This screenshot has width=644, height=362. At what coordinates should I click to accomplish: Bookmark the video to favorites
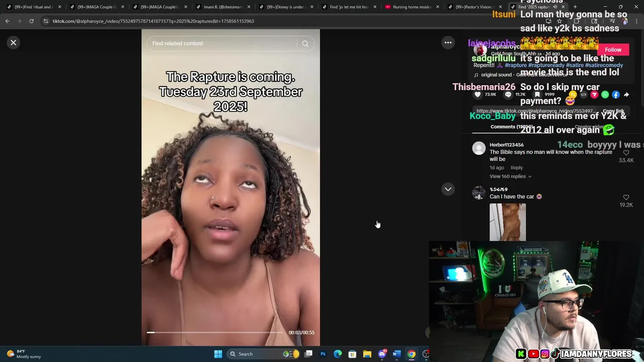click(537, 95)
